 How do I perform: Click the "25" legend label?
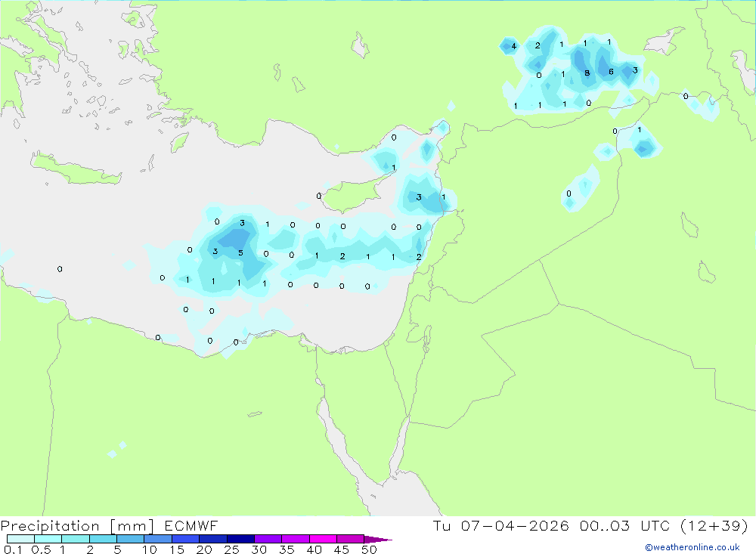(x=232, y=549)
